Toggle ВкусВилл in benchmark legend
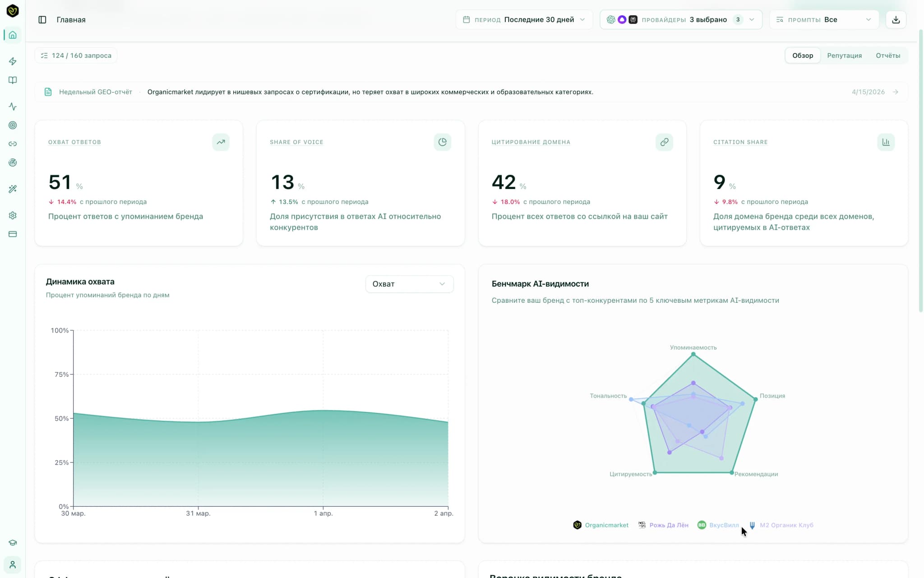Screen dimensions: 924x578 pos(718,525)
